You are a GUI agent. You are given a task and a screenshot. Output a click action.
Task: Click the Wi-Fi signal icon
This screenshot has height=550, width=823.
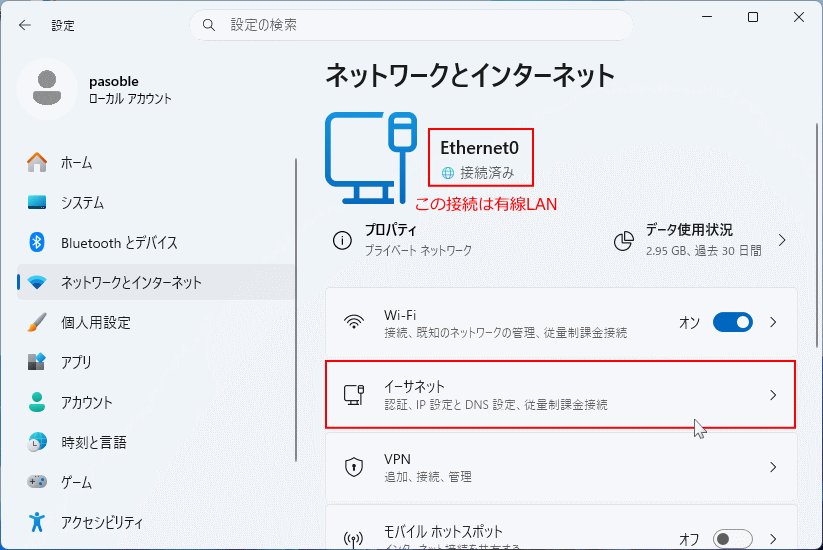pyautogui.click(x=354, y=322)
